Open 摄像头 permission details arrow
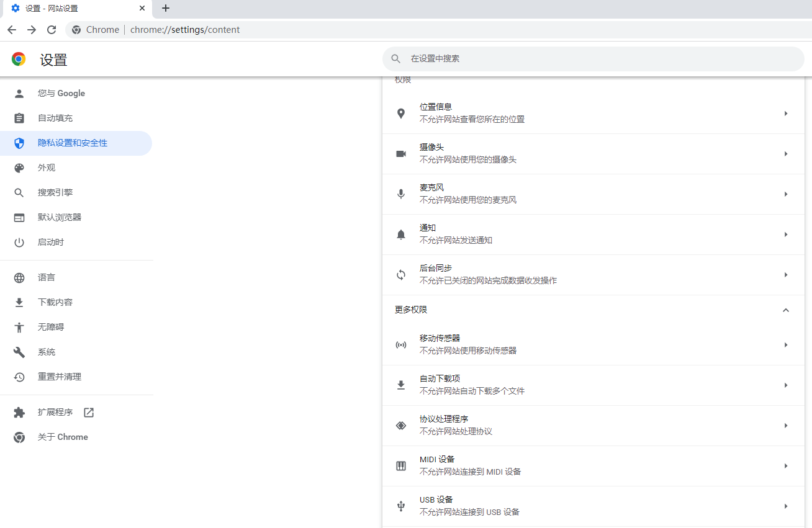Screen dimensions: 812x528 tap(785, 154)
